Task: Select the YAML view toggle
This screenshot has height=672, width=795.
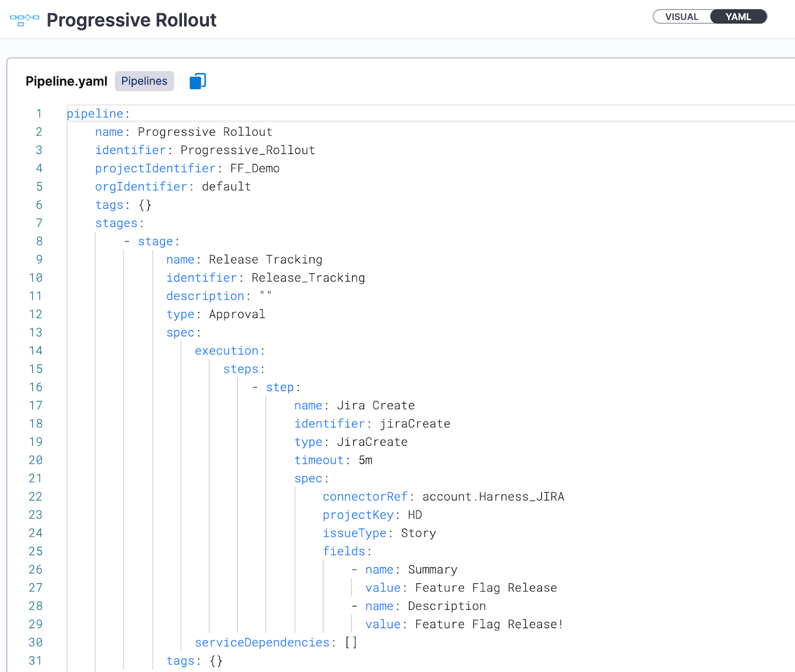Action: 738,16
